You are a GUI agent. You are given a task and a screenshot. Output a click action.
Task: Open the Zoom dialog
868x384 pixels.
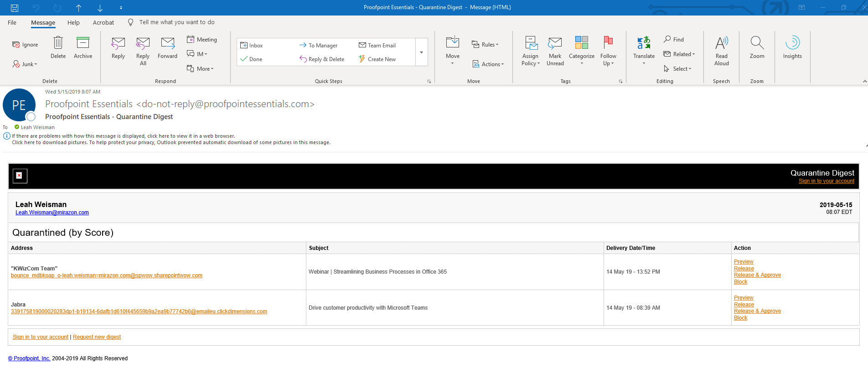pyautogui.click(x=757, y=48)
